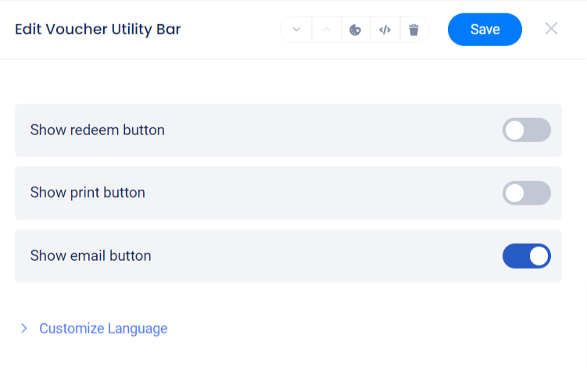Viewport: 587px width, 392px height.
Task: Click the move down chevron icon
Action: tap(296, 30)
